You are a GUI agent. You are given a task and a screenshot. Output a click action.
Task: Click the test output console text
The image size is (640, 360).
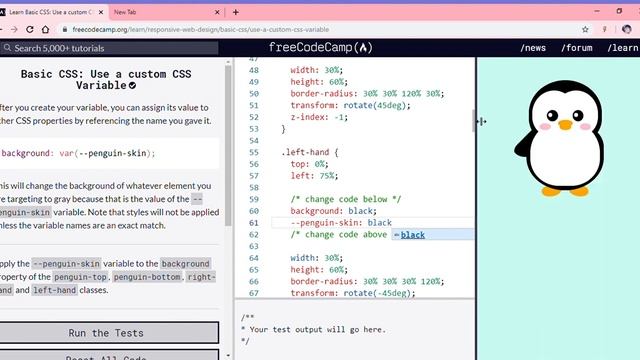pyautogui.click(x=313, y=329)
